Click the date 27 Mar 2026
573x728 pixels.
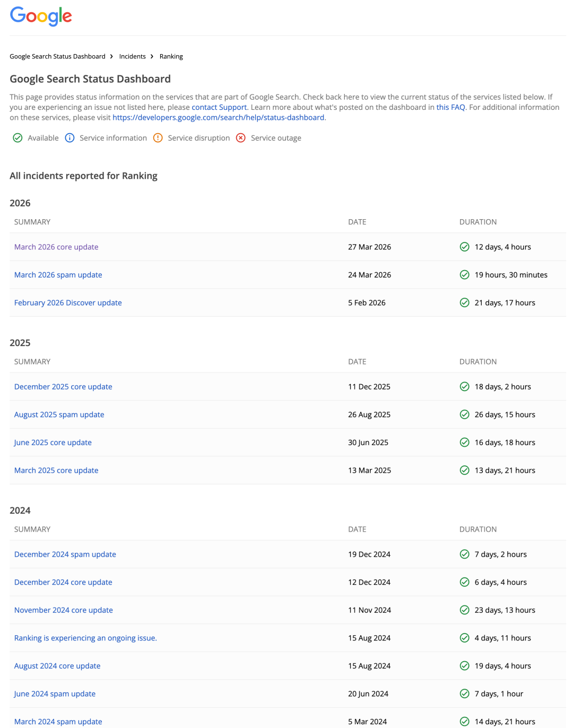(369, 247)
